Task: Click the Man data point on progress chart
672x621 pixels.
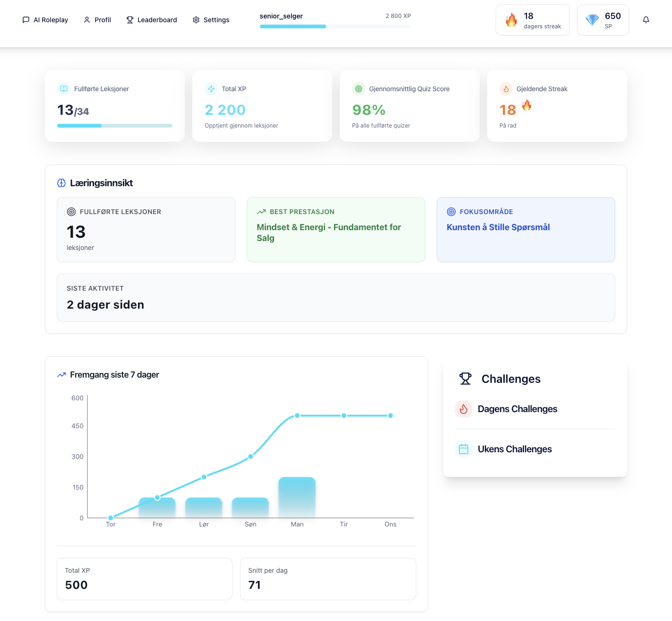Action: 297,415
